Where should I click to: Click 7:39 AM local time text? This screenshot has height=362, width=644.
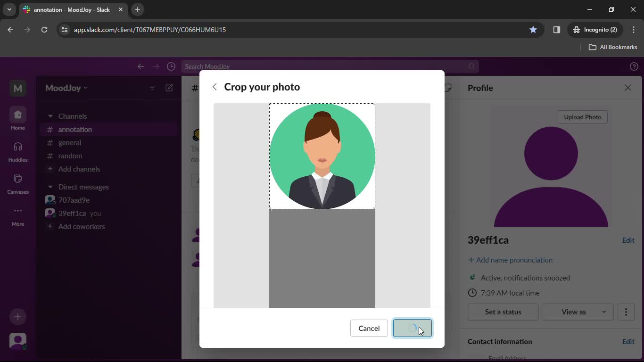click(510, 293)
